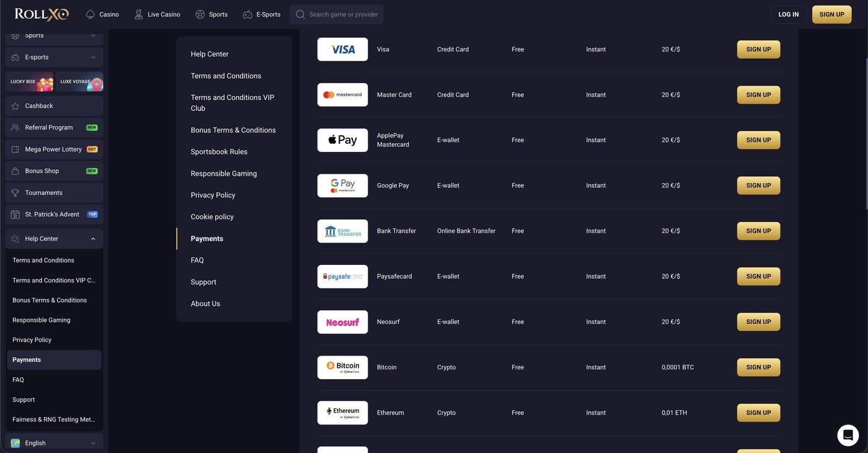Click the Apple Pay logo
868x453 pixels.
(343, 140)
